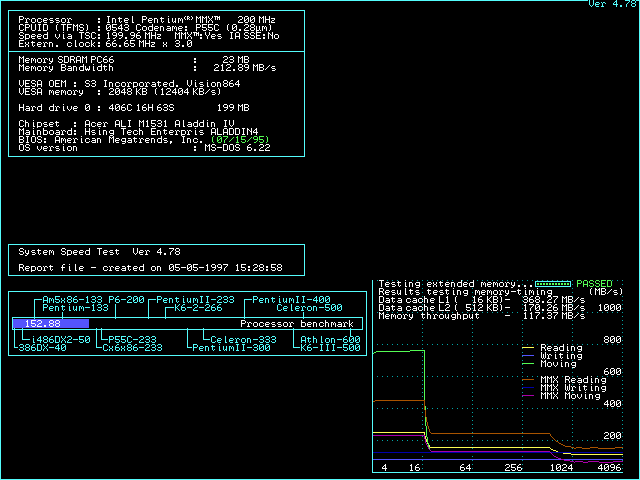Viewport: 640px width, 480px height.
Task: Click the green Moving legend line
Action: 528,364
